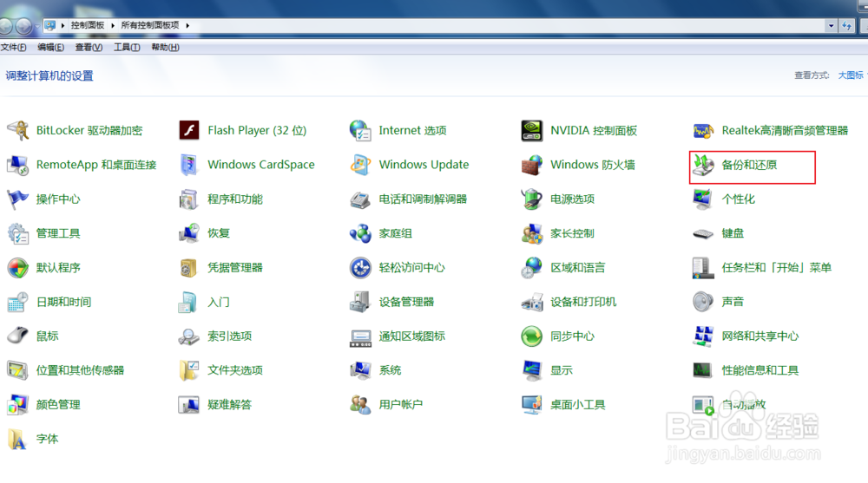This screenshot has height=483, width=868.
Task: Click the 电话和调制解调器 icon
Action: pyautogui.click(x=360, y=199)
